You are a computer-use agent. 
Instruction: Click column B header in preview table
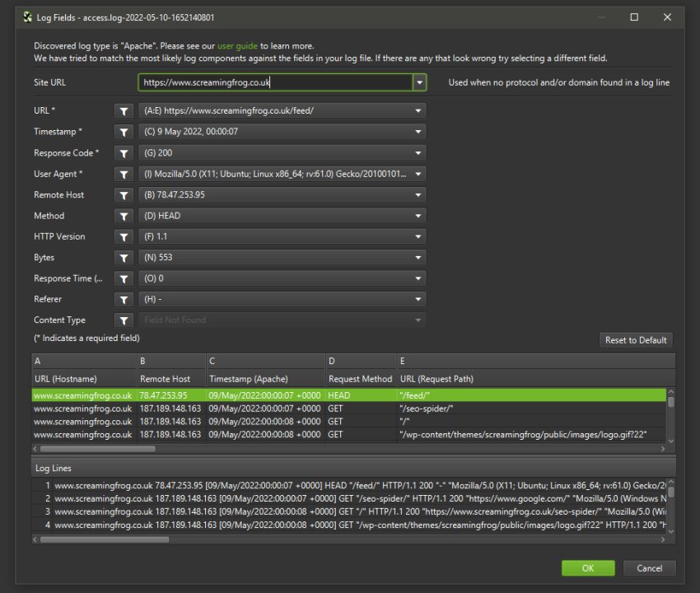point(171,362)
